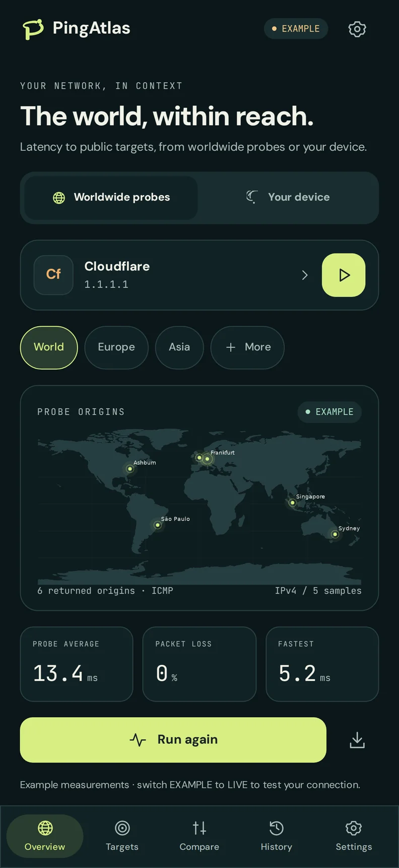The image size is (399, 868).
Task: Open More regions chip
Action: pos(247,348)
